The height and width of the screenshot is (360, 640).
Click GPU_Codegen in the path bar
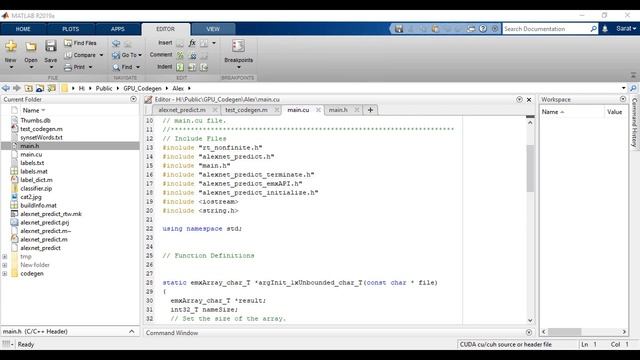pyautogui.click(x=142, y=88)
